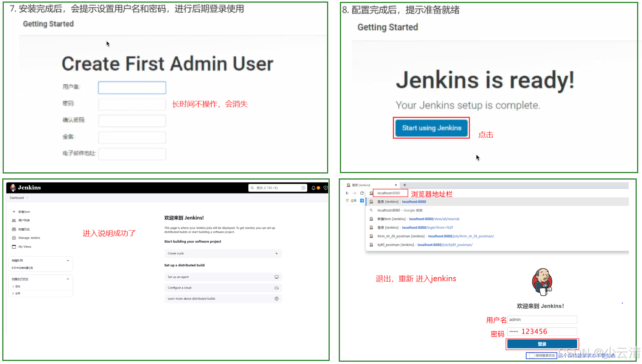The width and height of the screenshot is (642, 364).
Task: Click the plus icon beside 新建Item
Action: click(14, 212)
